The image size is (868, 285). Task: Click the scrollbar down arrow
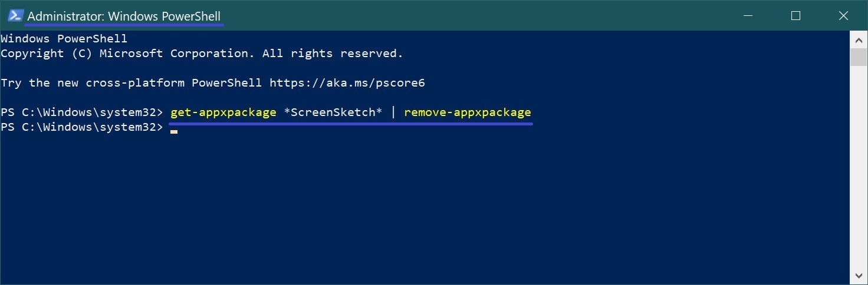(x=859, y=276)
